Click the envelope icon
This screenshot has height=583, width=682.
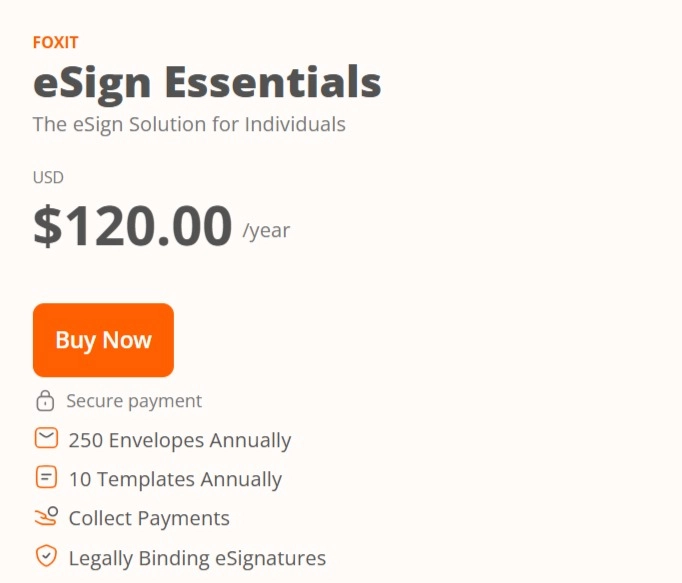[x=46, y=439]
